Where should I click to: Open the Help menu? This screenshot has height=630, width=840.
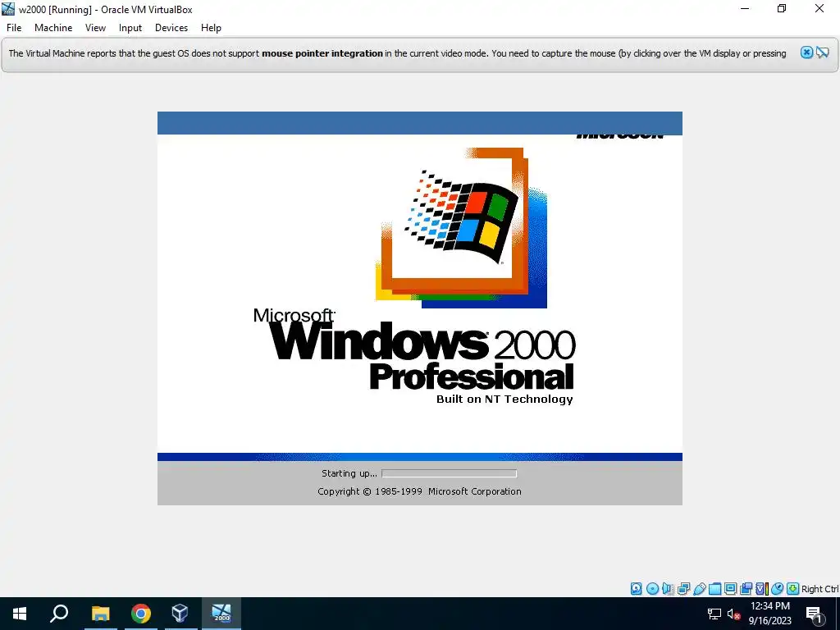tap(211, 28)
